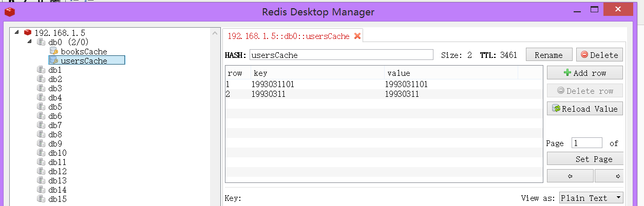Click the greyed Delete row button
This screenshot has width=644, height=206.
point(585,91)
